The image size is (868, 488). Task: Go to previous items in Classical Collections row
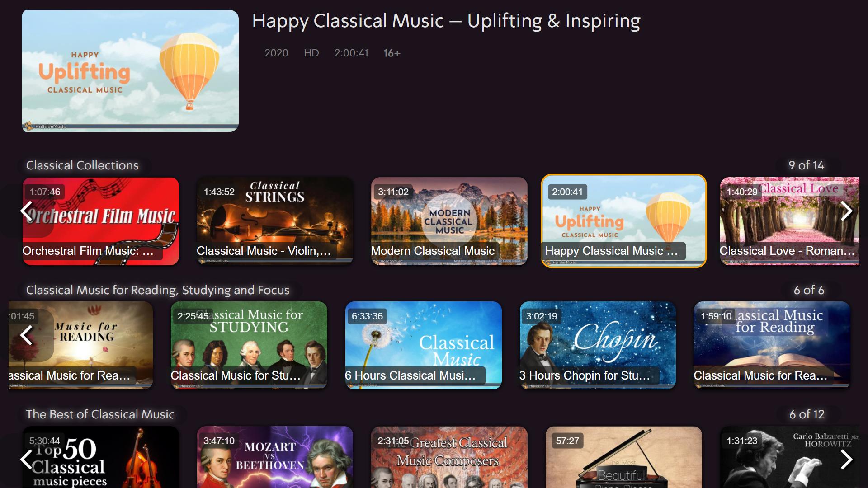point(27,211)
